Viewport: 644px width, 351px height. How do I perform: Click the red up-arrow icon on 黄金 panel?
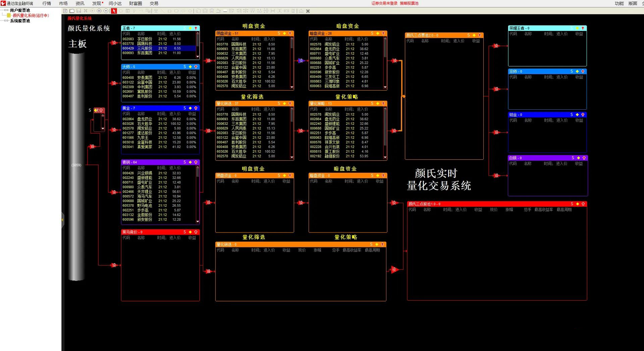196,108
